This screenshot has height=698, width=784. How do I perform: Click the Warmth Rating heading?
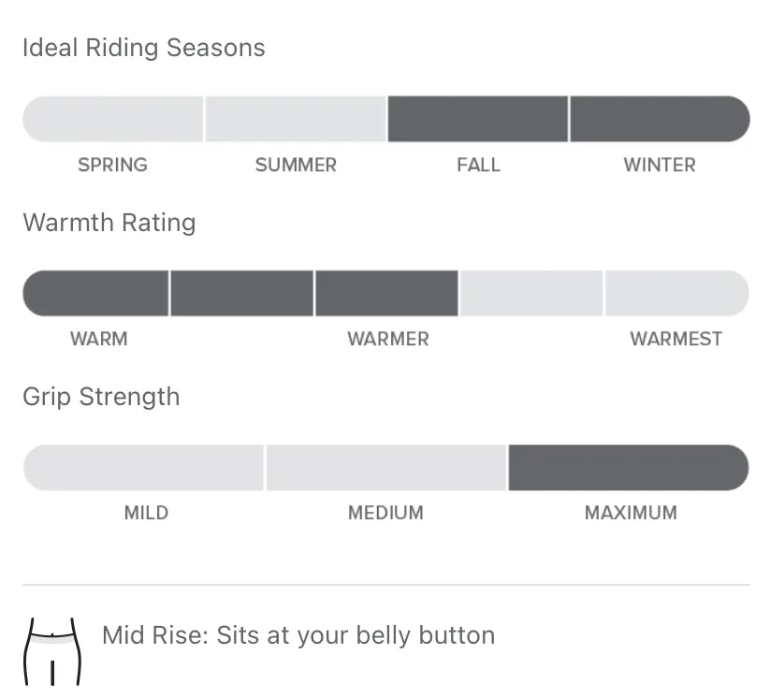point(109,223)
